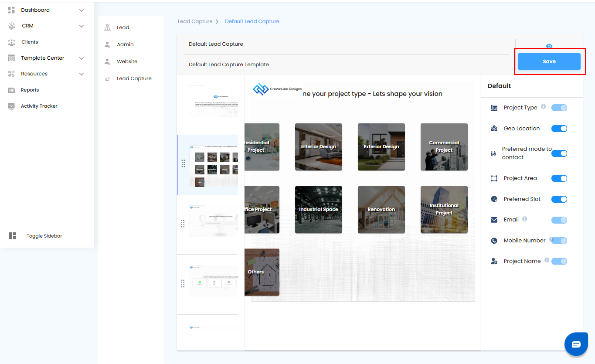This screenshot has height=364, width=595.
Task: Click the Reports icon in sidebar
Action: (12, 90)
